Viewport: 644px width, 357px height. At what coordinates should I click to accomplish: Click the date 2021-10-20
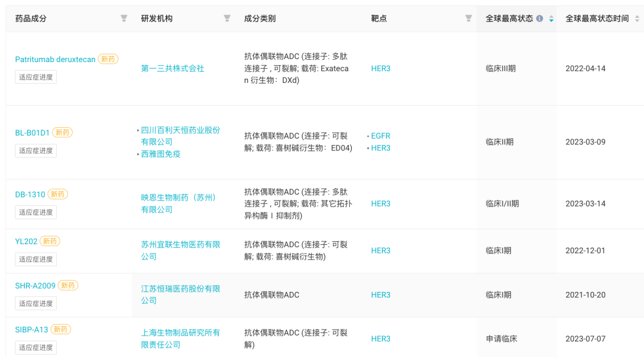[586, 295]
